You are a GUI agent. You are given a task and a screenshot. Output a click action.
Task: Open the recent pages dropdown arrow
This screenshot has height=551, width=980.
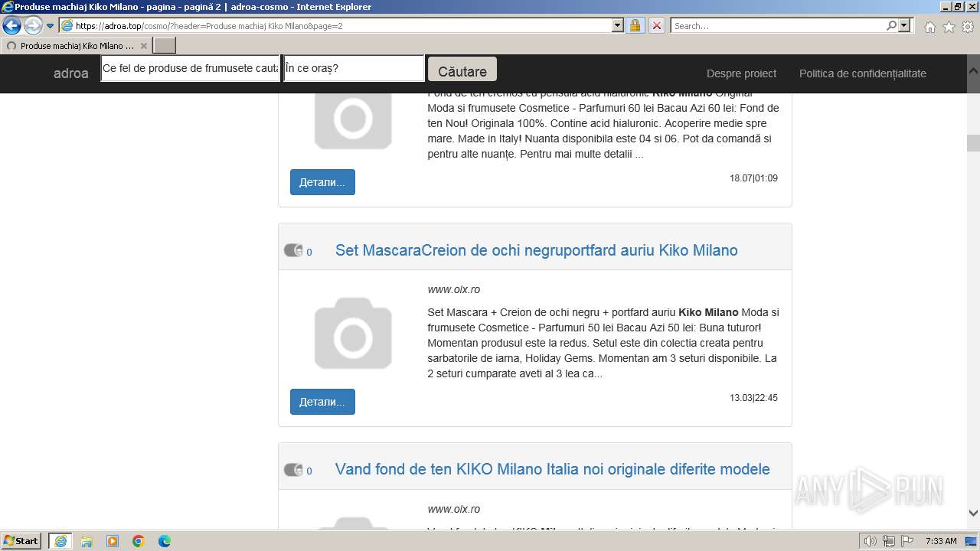[x=50, y=26]
